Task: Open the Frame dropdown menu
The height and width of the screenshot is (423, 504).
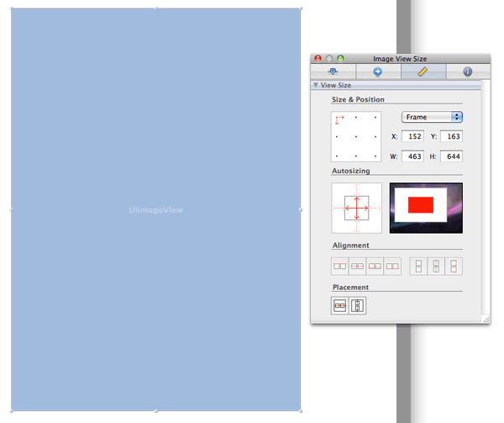Action: pos(433,117)
